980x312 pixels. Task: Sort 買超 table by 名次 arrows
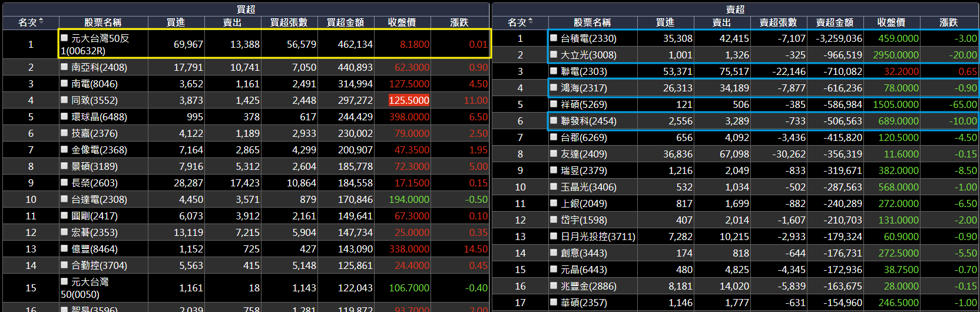41,22
